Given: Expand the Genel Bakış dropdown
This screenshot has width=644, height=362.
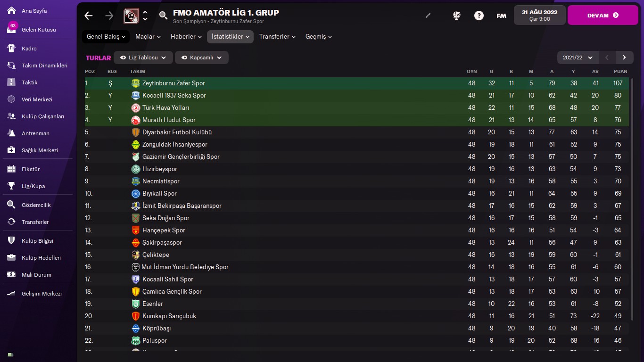Looking at the screenshot, I should click(x=106, y=36).
